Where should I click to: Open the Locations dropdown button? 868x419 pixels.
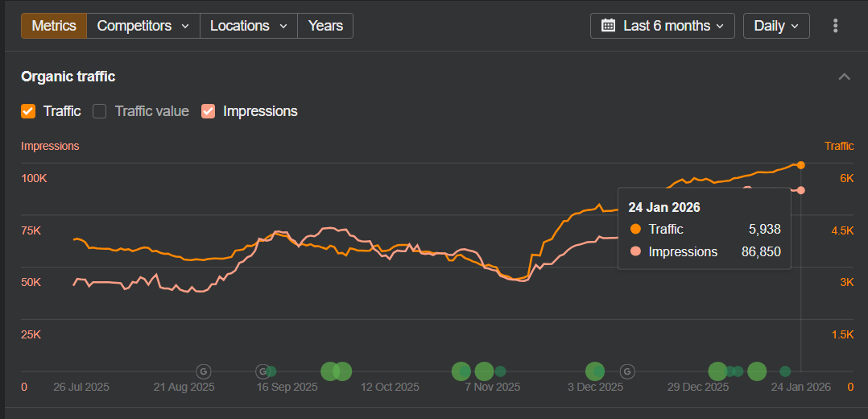click(248, 26)
